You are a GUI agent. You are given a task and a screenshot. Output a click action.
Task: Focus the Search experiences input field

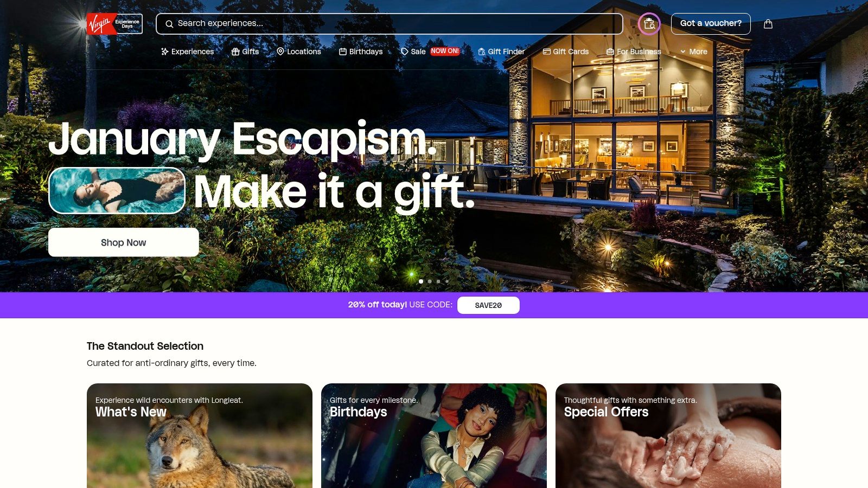pos(390,24)
